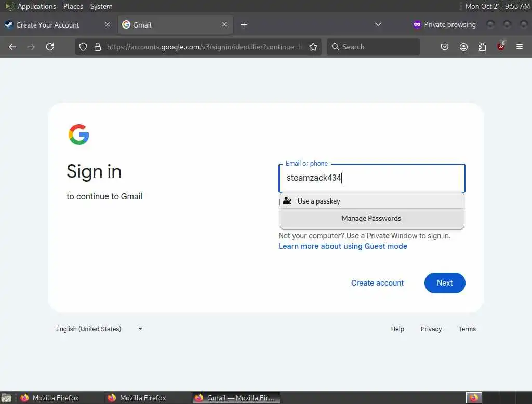The image size is (532, 404).
Task: Click the Manage Passwords entry
Action: (x=371, y=218)
